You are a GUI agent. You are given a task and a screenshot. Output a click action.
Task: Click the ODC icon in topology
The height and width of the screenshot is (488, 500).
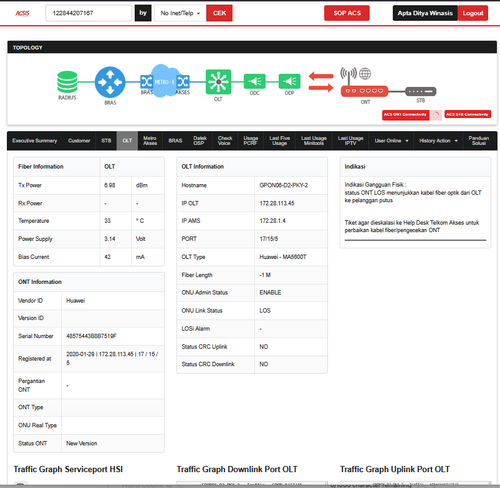pyautogui.click(x=255, y=81)
